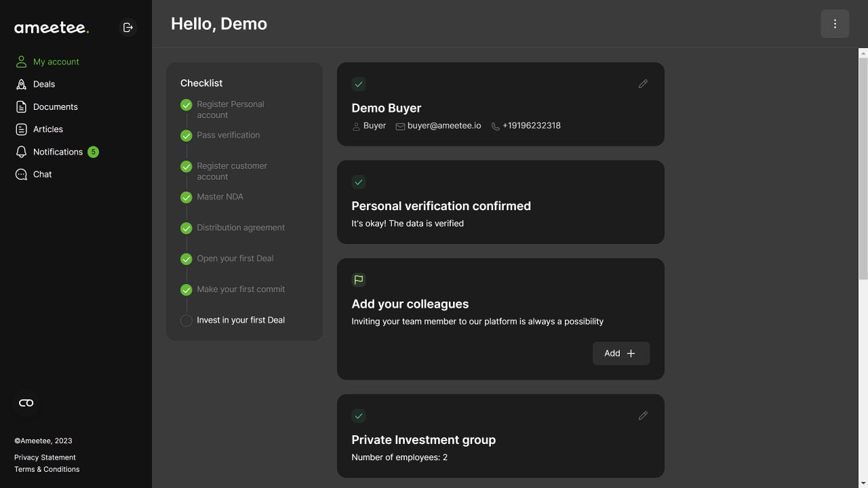Toggle Distribution agreement checklist check

pos(186,228)
